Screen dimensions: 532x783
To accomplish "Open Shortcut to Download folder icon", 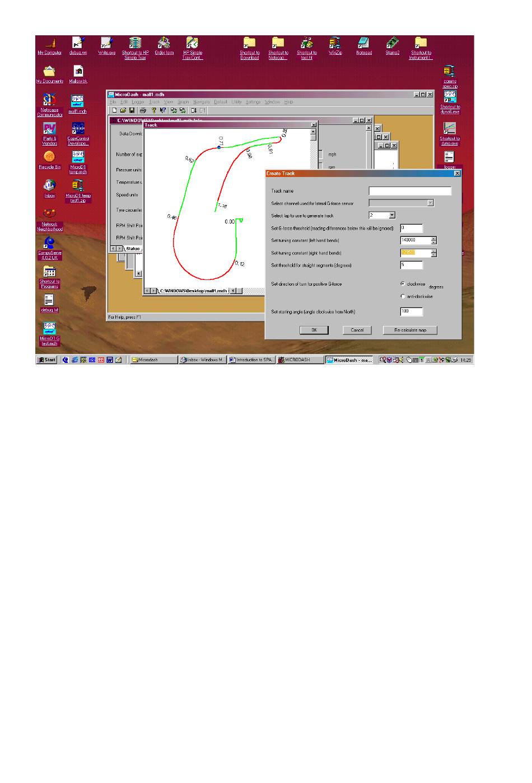I will [250, 48].
